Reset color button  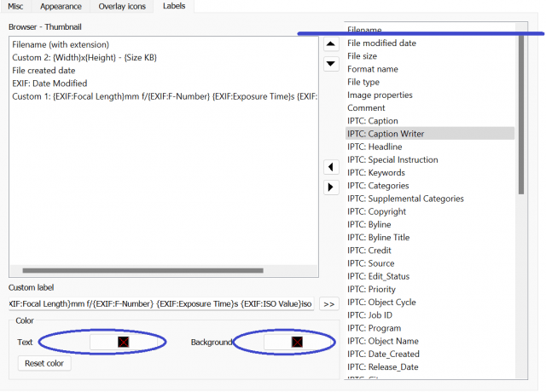tap(44, 364)
